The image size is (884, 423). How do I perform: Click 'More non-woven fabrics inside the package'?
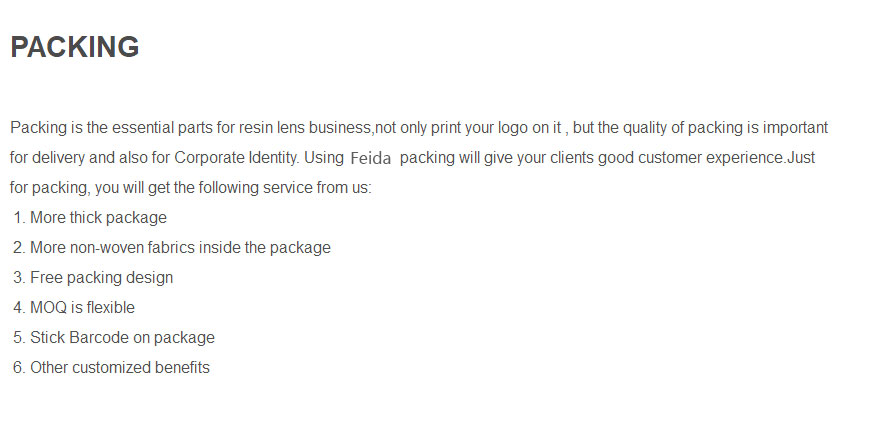point(171,248)
